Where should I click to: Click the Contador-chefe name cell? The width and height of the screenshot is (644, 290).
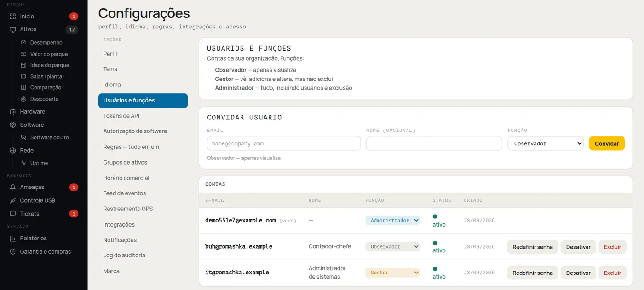tap(330, 247)
